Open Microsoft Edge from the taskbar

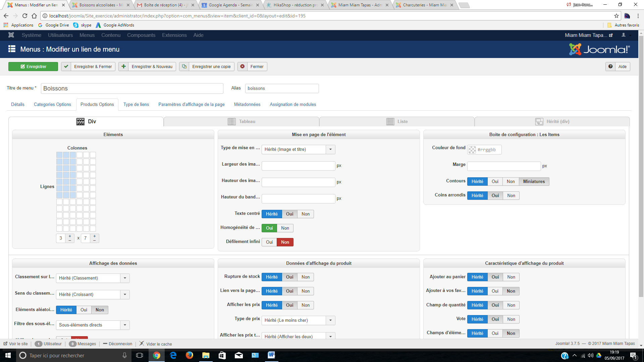pos(173,355)
